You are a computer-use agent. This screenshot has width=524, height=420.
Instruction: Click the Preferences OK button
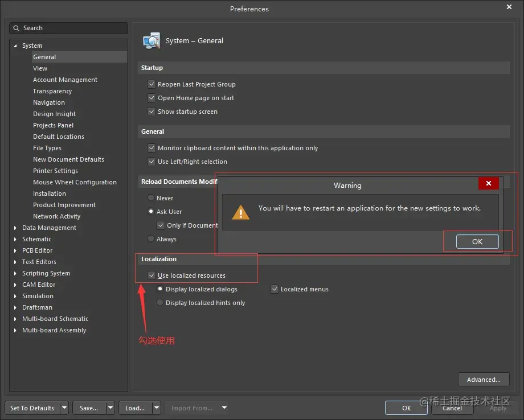[x=406, y=407]
